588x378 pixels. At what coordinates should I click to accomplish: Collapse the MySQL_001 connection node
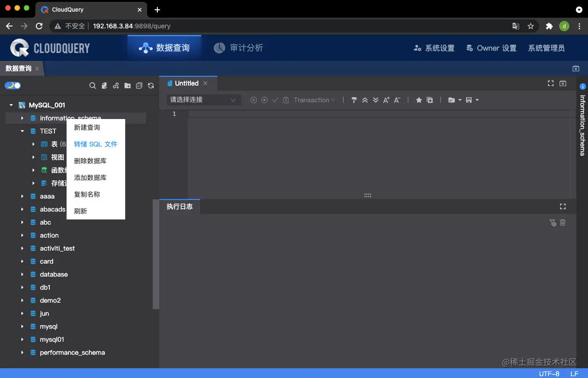point(11,105)
